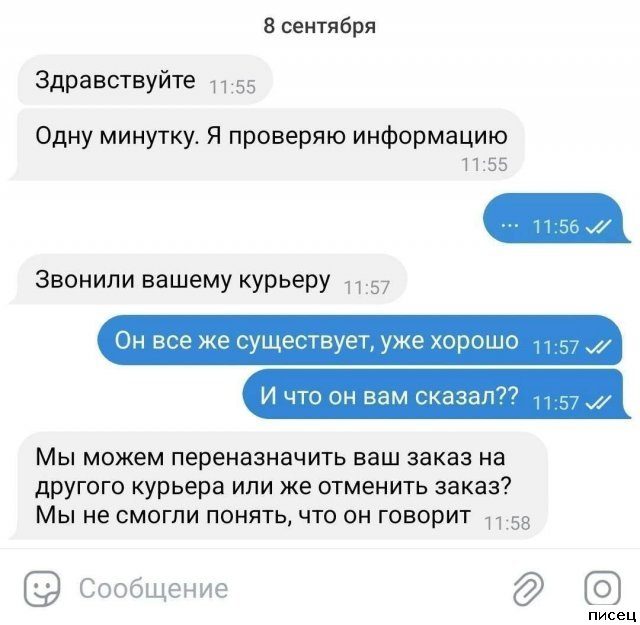Open the camera icon in message bar
Screen dimensions: 640x625
coord(602,588)
